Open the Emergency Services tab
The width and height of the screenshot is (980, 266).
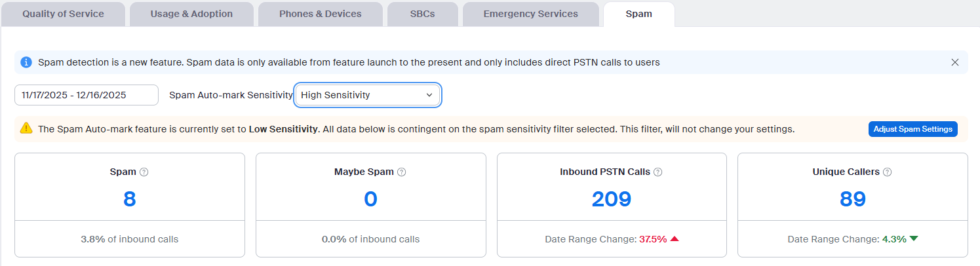(530, 14)
